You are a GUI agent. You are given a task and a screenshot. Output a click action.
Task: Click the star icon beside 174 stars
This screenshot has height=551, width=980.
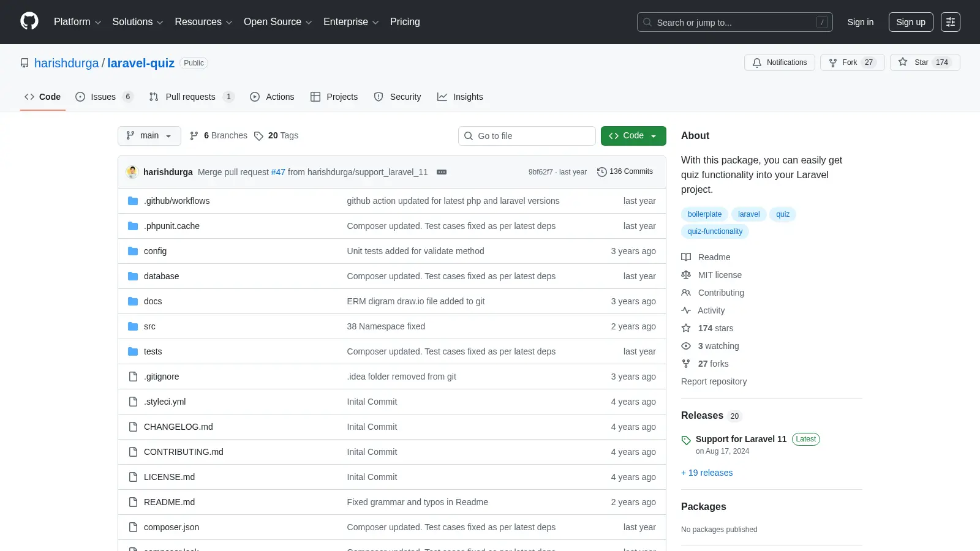pos(686,328)
